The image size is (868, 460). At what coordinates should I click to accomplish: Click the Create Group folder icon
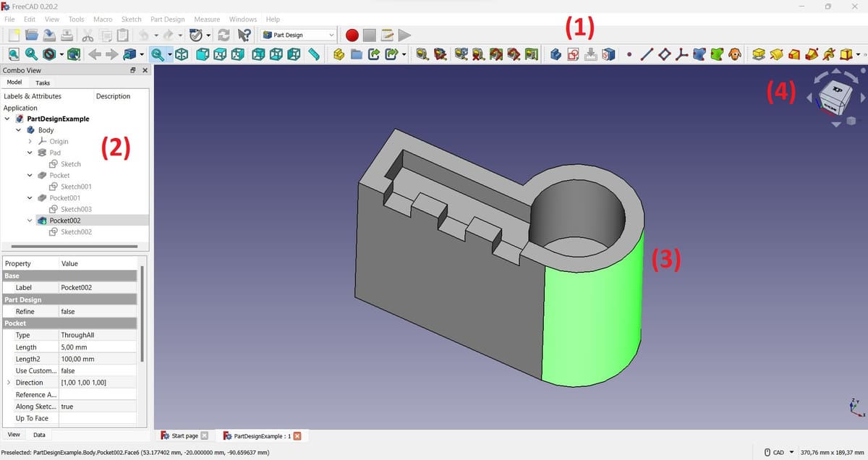tap(356, 54)
